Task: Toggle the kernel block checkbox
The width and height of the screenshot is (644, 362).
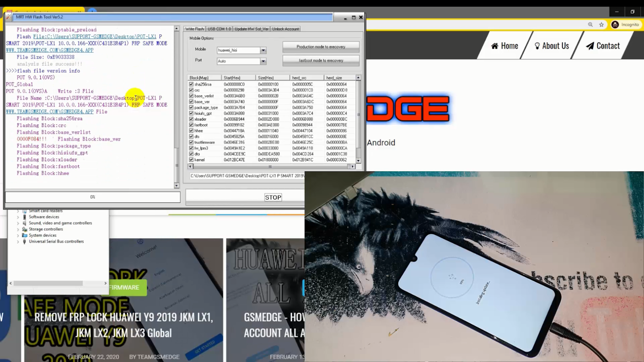Action: pyautogui.click(x=191, y=160)
